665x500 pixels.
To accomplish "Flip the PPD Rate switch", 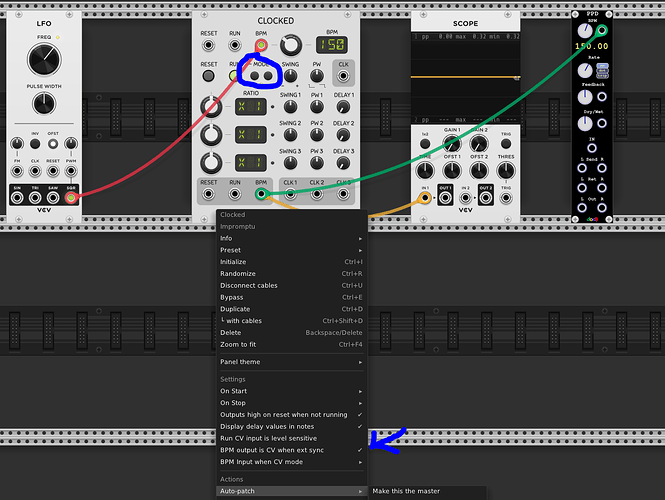I will click(x=602, y=71).
